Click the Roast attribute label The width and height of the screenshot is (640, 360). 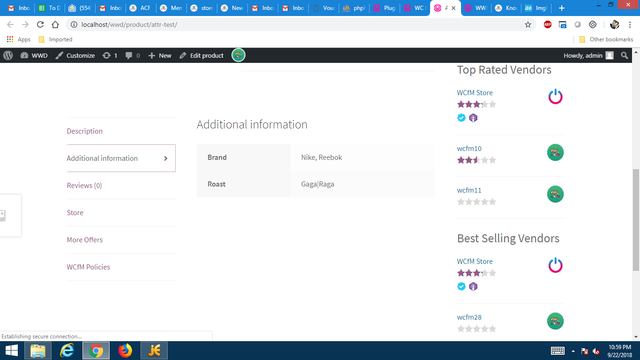(216, 184)
